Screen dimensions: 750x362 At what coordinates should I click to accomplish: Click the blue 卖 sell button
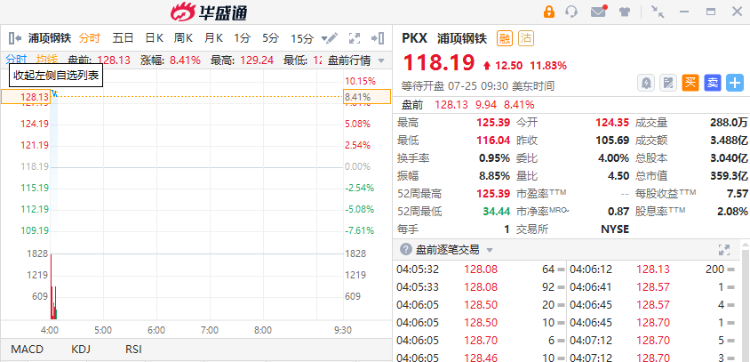tap(713, 83)
